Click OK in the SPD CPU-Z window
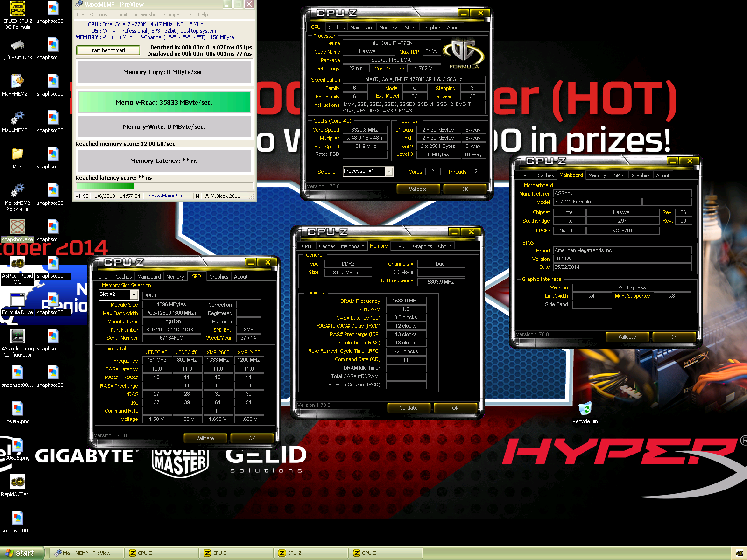The image size is (747, 560). [x=252, y=438]
